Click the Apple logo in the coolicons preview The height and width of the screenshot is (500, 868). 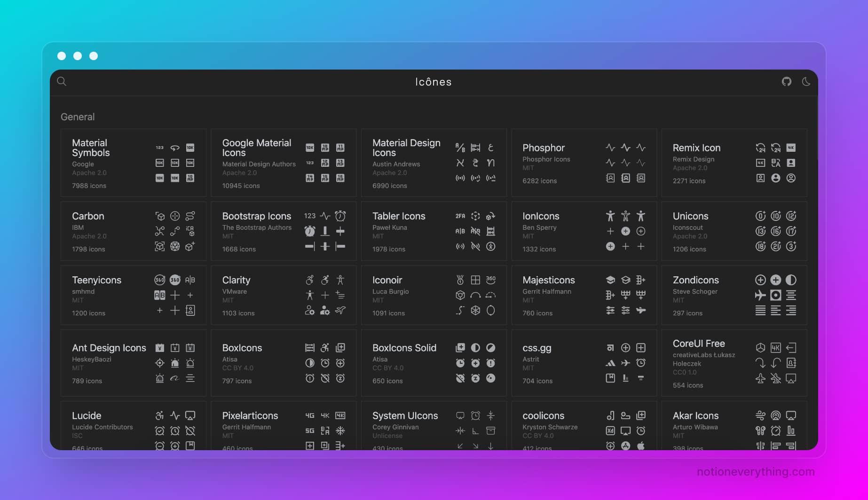(x=641, y=445)
